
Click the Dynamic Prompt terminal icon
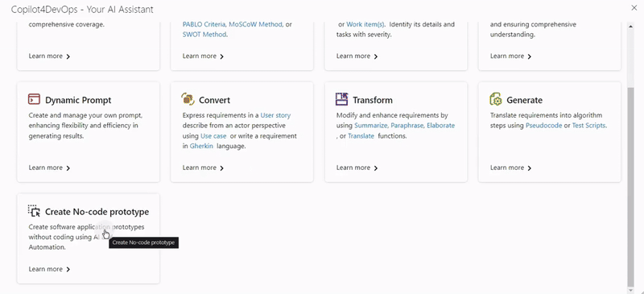[x=34, y=99]
